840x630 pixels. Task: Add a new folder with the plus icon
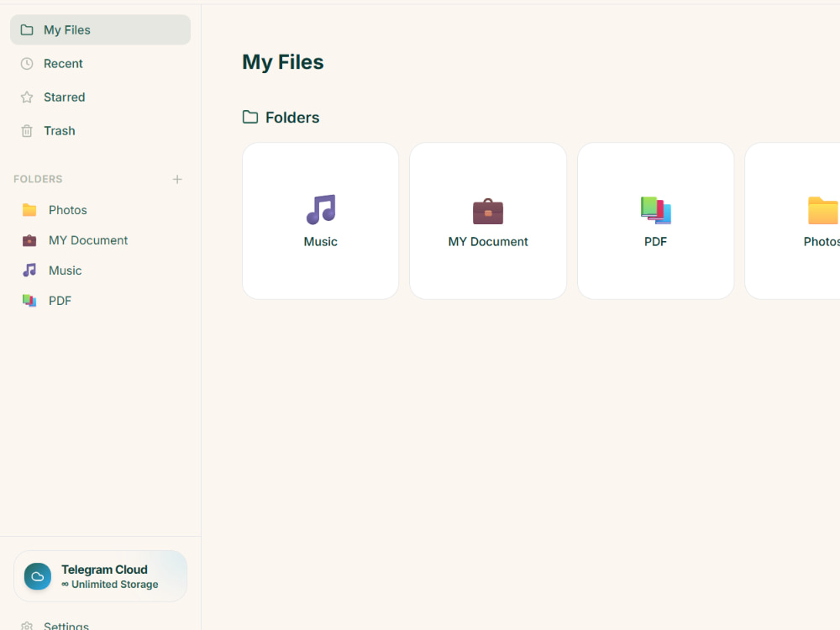click(177, 179)
